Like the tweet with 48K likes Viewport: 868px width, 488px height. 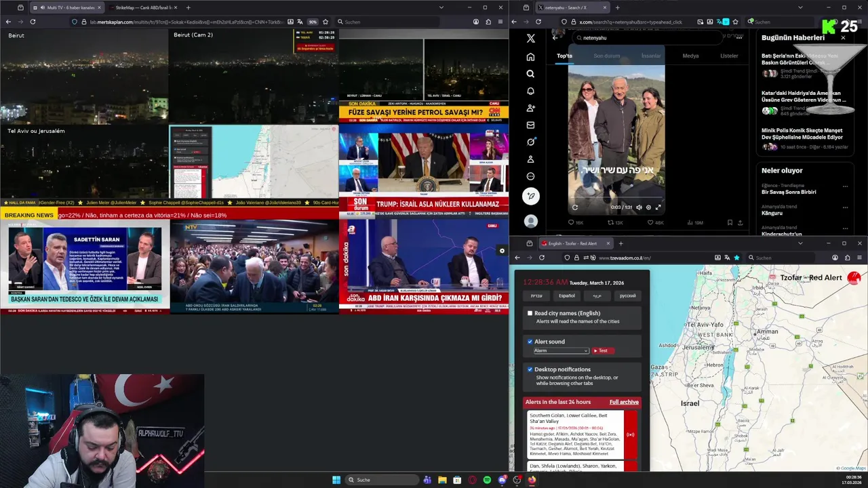tap(655, 222)
